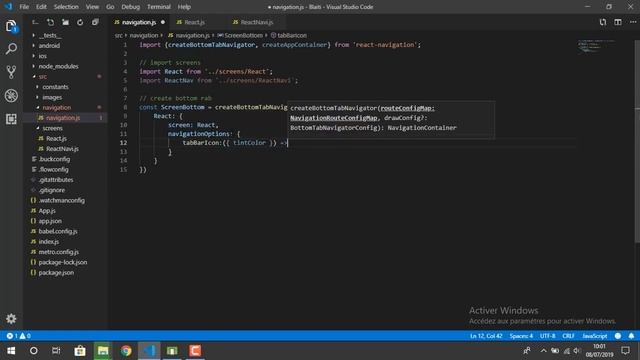Image resolution: width=640 pixels, height=360 pixels.
Task: Click Ln 12, Col 42 in status bar
Action: click(x=486, y=336)
